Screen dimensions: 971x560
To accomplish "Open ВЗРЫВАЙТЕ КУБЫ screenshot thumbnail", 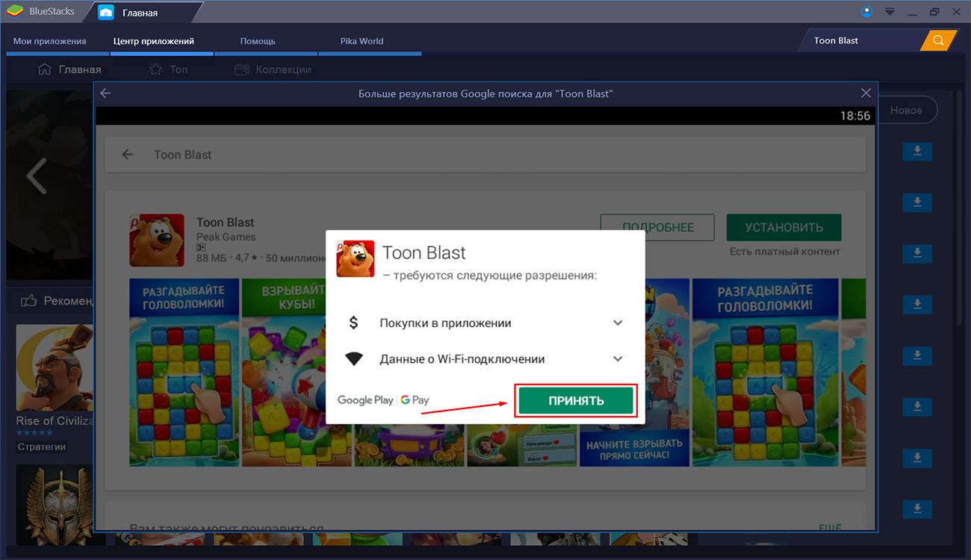I will point(297,373).
